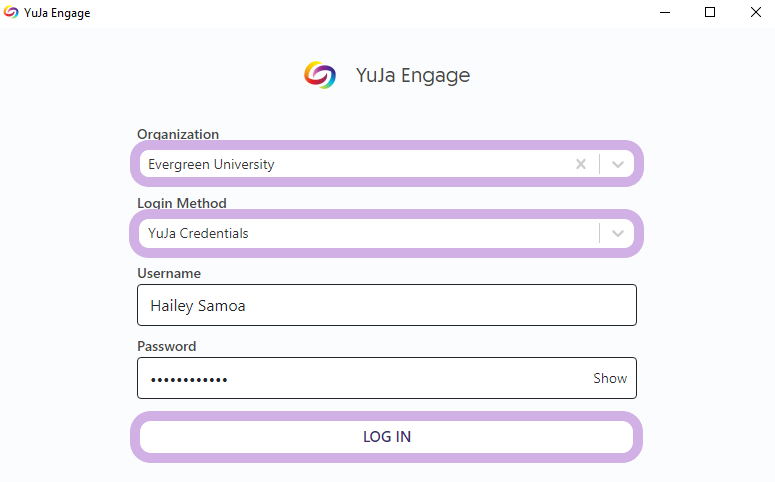Image resolution: width=775 pixels, height=482 pixels.
Task: Click into the Password input field
Action: [x=360, y=379]
